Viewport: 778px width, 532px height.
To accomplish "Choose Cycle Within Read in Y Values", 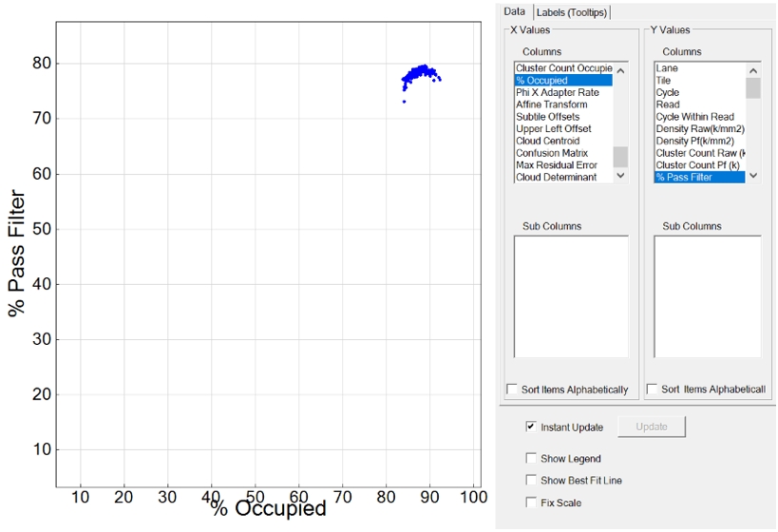I will pos(694,117).
